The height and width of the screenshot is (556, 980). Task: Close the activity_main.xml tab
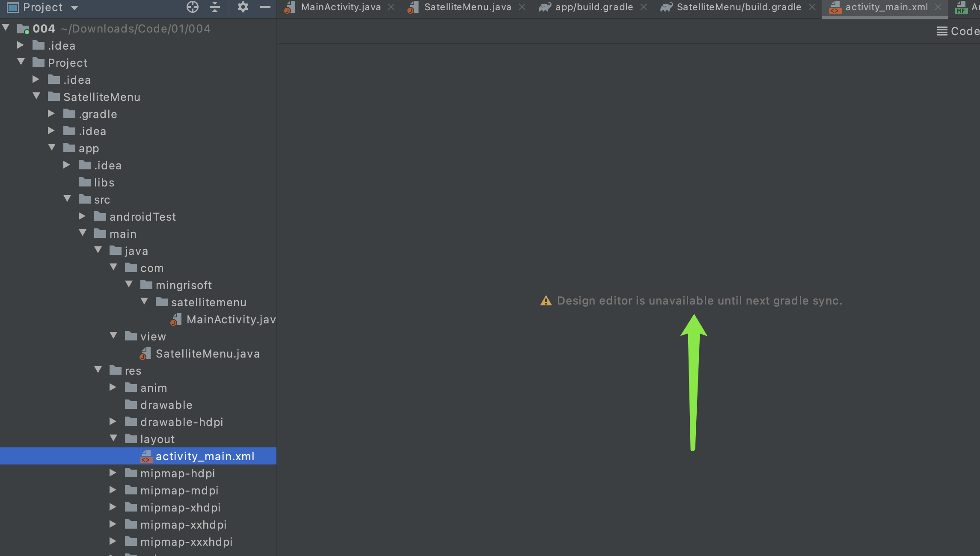938,8
